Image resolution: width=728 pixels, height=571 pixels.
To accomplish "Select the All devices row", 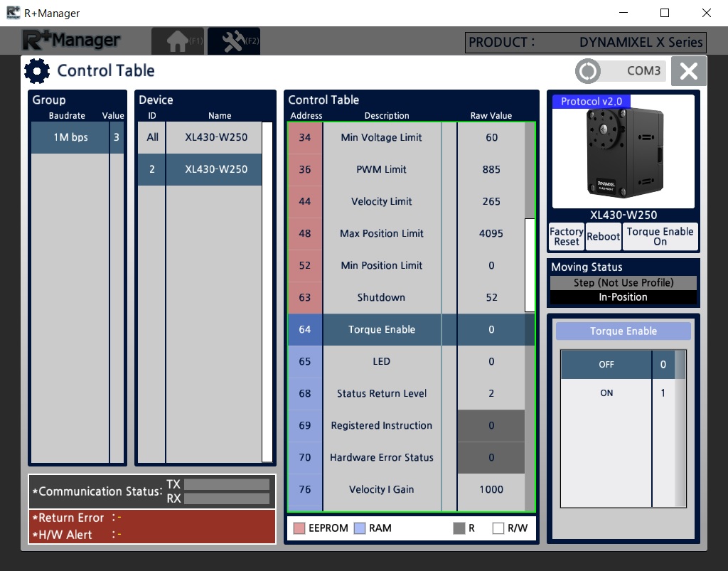I will 200,137.
